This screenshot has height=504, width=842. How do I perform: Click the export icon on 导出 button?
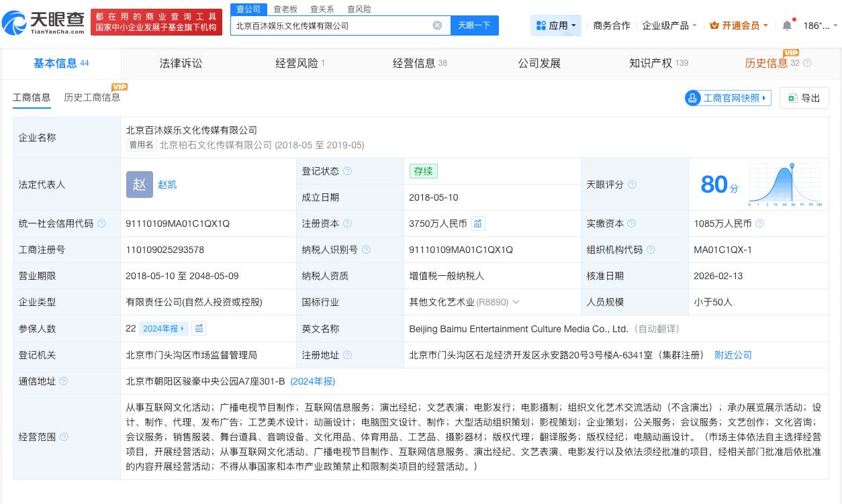point(791,98)
